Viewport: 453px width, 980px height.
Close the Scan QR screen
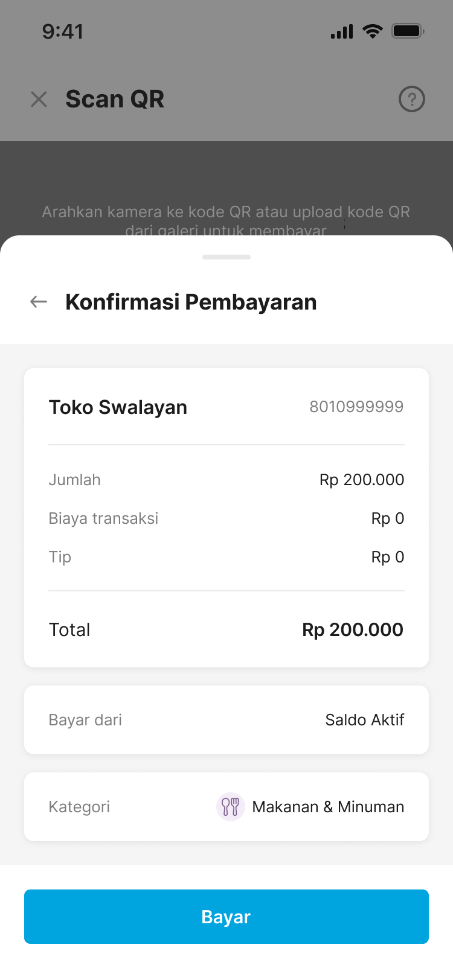pos(39,100)
